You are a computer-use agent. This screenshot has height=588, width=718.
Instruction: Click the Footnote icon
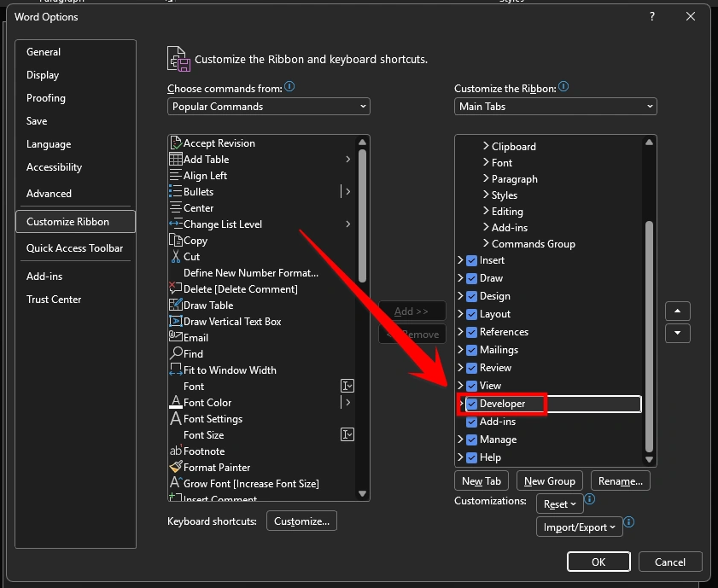click(x=176, y=451)
